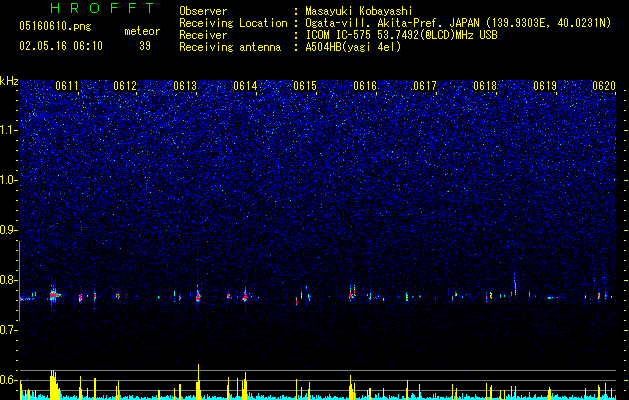
Task: Click the 0611 time marker
Action: (67, 86)
